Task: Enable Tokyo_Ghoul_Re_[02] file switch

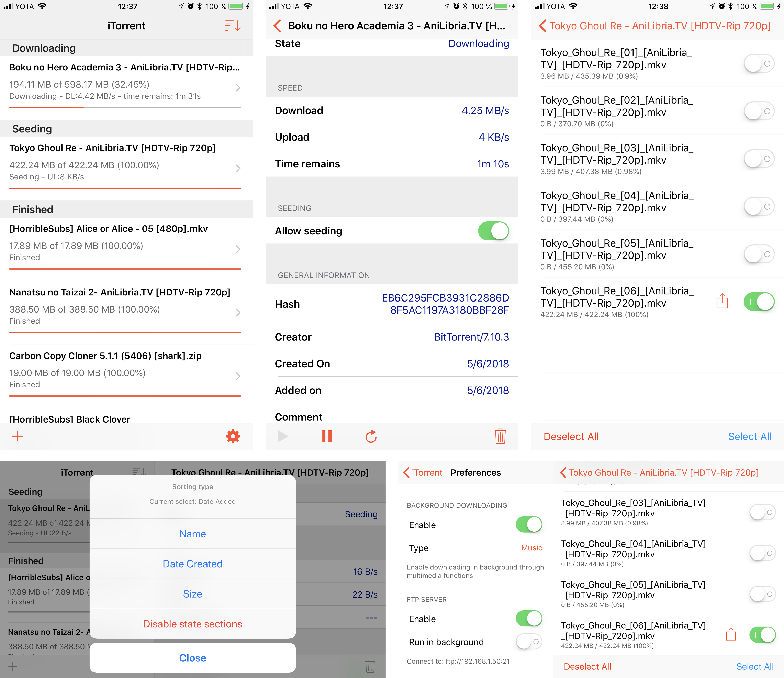Action: (759, 111)
